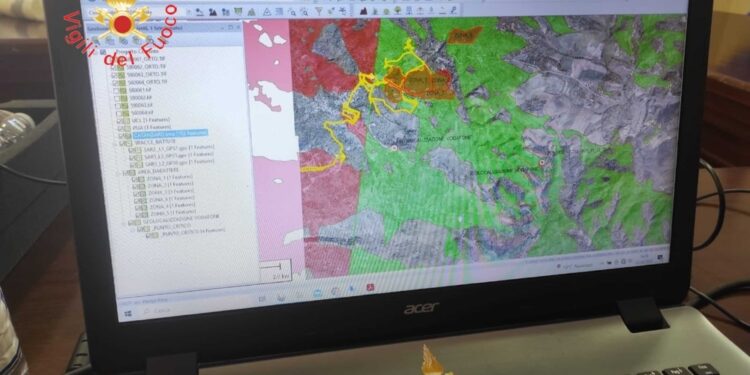
Task: Collapse the root project node in layer tree
Action: coord(97,52)
